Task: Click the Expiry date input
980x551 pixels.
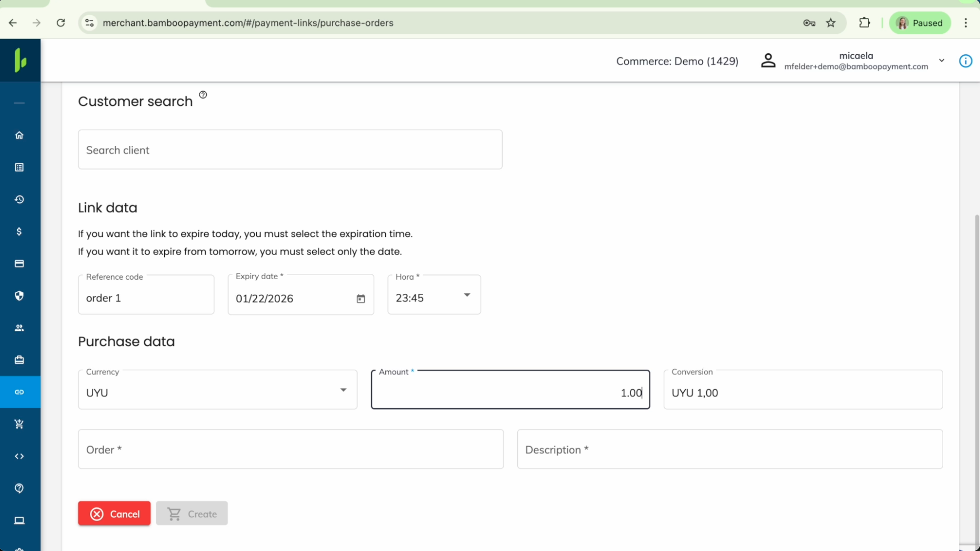Action: pyautogui.click(x=301, y=294)
